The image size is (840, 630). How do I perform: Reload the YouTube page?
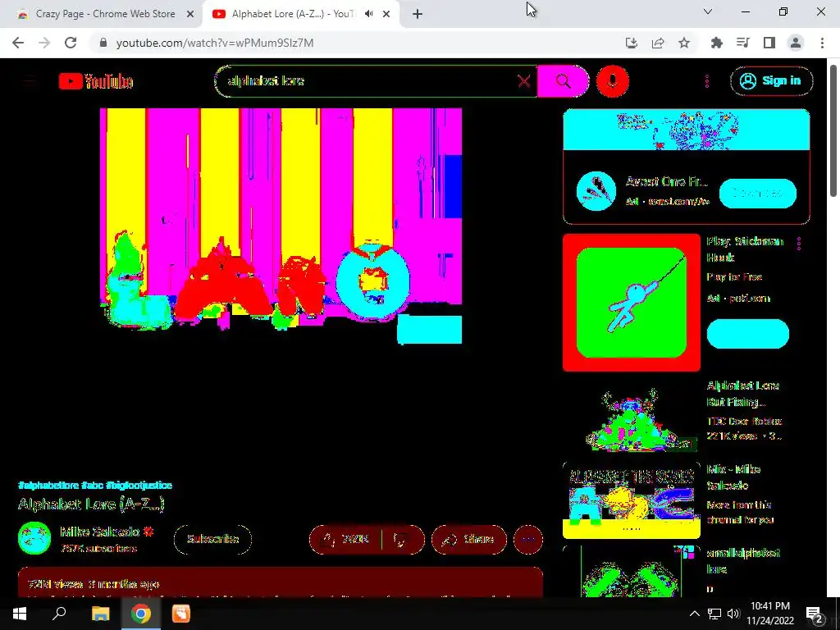click(71, 43)
